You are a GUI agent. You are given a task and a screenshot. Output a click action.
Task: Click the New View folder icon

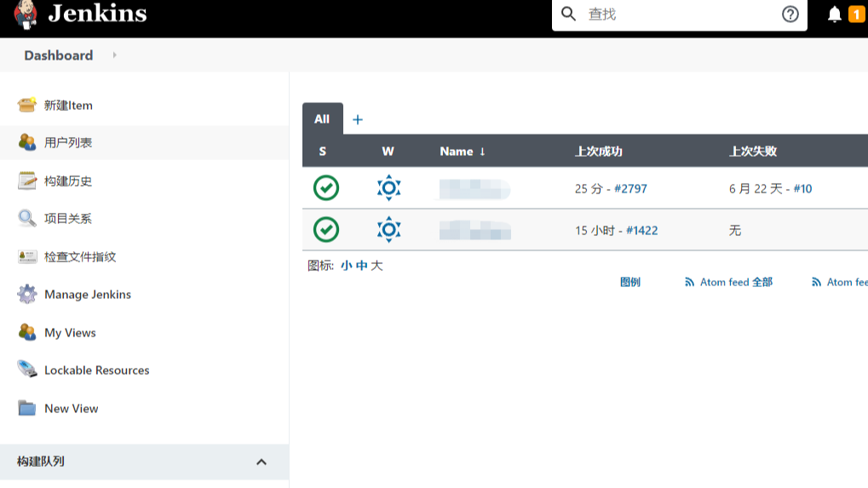click(26, 408)
